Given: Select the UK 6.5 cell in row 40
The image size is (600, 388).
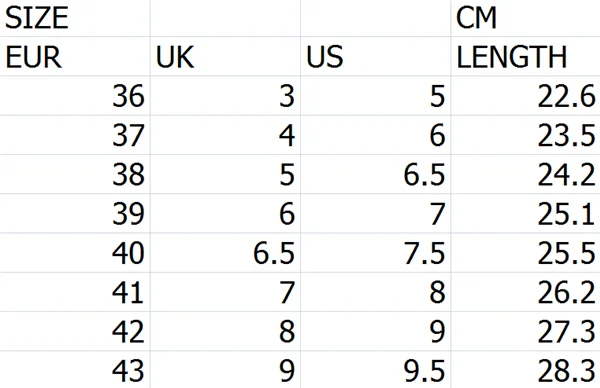Looking at the screenshot, I should coord(225,253).
